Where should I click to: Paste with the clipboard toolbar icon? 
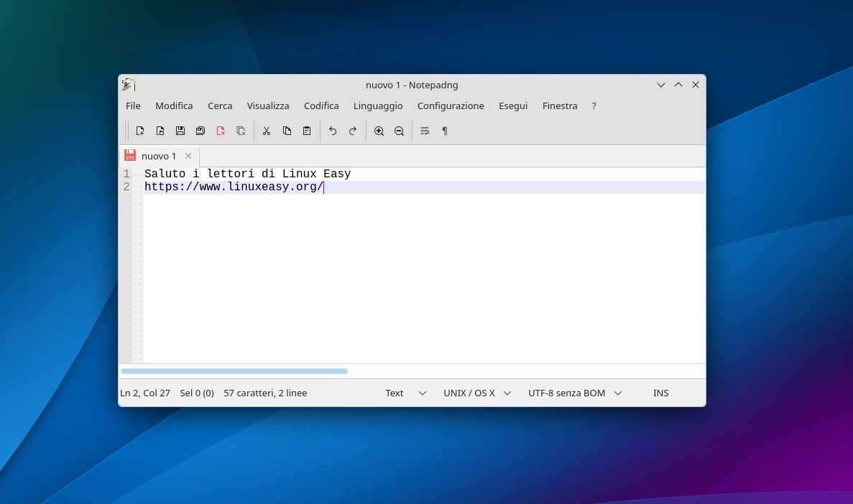(307, 131)
